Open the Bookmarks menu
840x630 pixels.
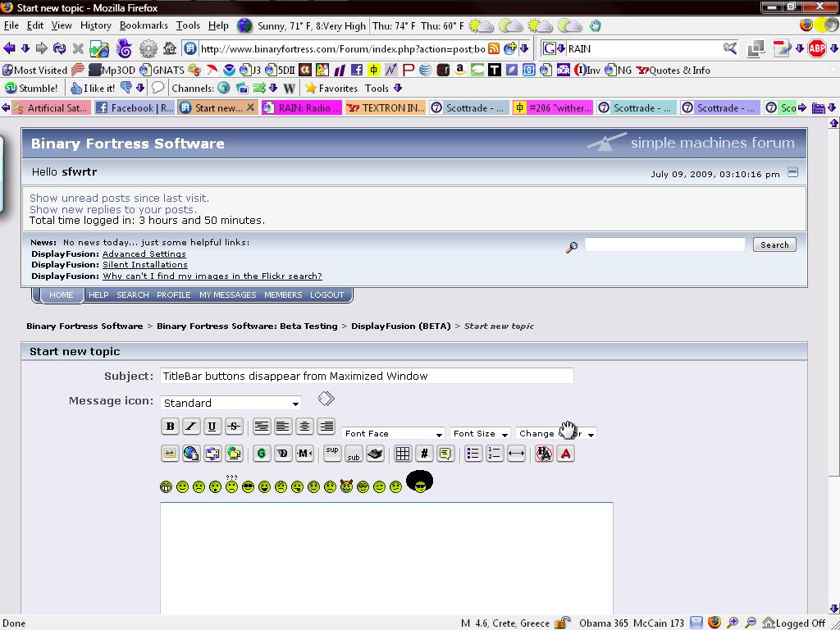(144, 25)
